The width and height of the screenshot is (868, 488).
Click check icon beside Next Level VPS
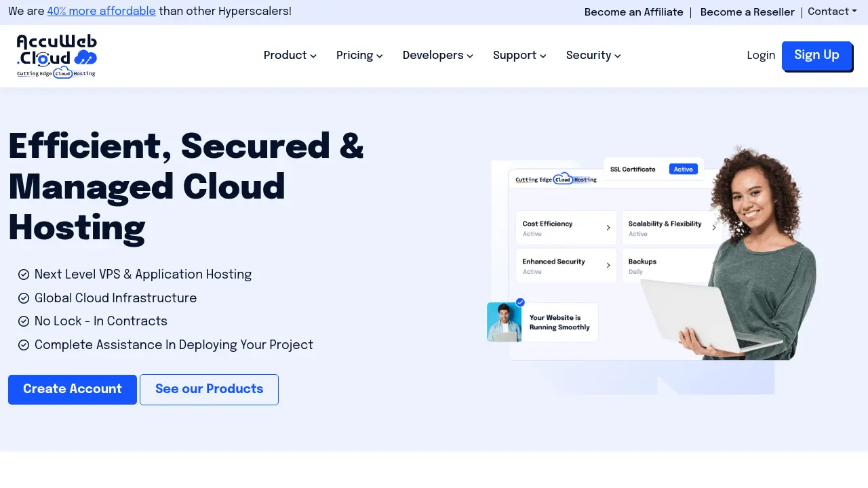[x=24, y=274]
